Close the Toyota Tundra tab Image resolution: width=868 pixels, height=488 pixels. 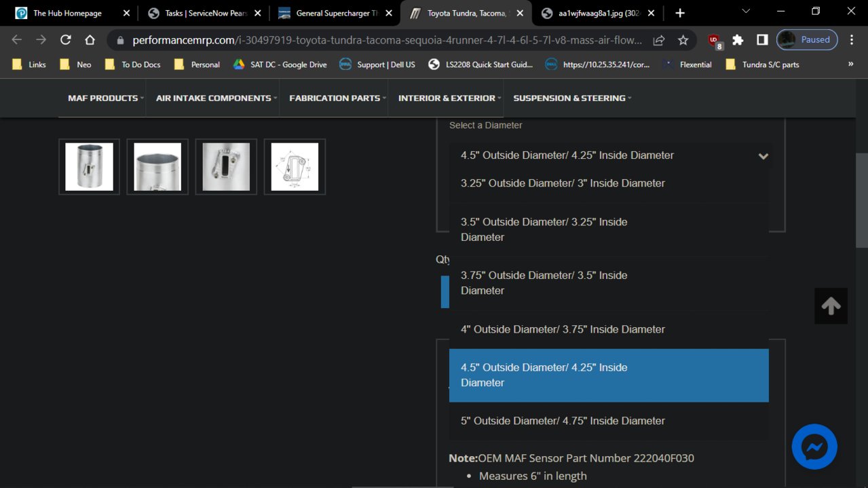(520, 13)
